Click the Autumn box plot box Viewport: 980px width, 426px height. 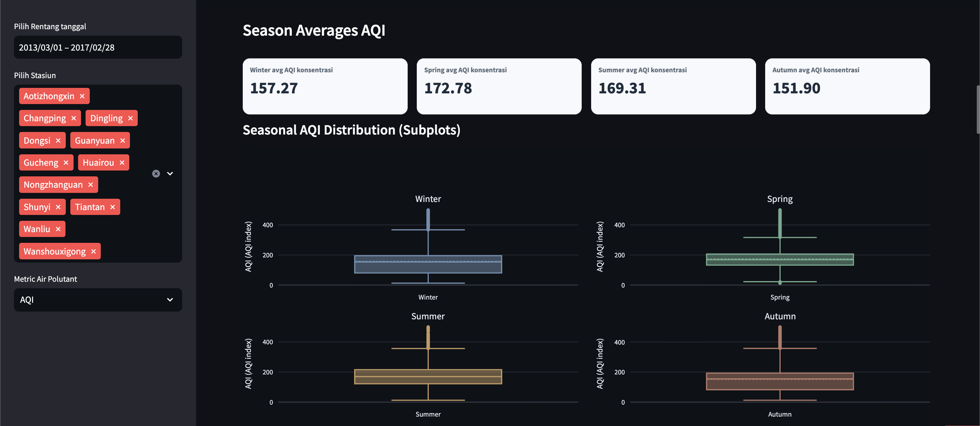click(780, 381)
